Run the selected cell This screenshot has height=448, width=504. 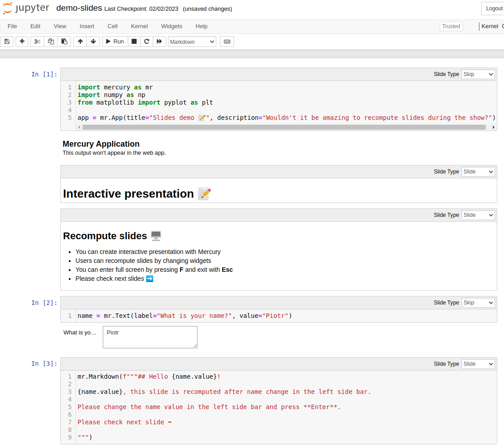point(114,41)
